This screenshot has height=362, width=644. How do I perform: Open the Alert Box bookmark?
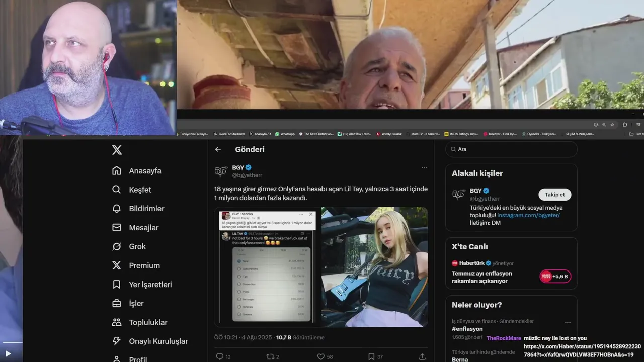(354, 134)
